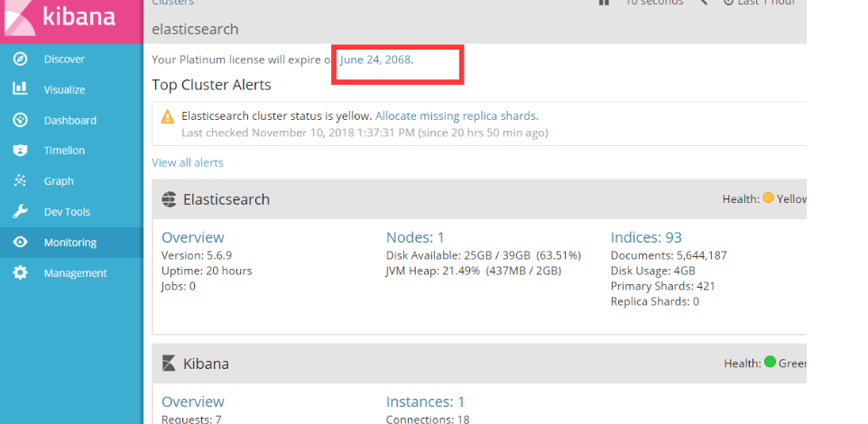The height and width of the screenshot is (424, 868).
Task: Click the Primary Shards: 421 text
Action: point(662,286)
